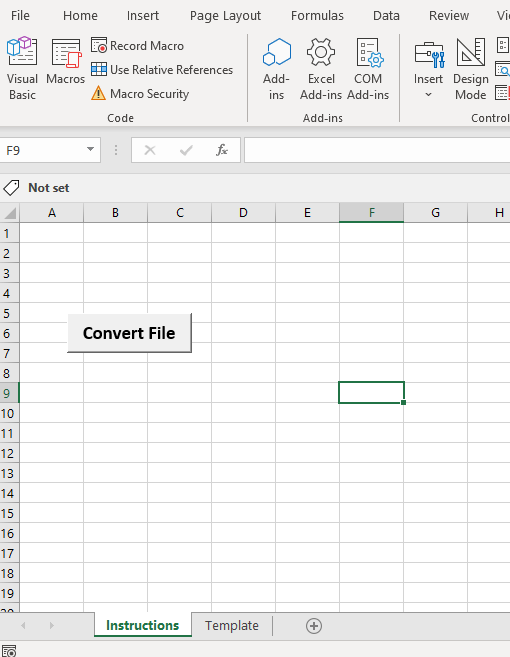Select row 12 header
Viewport: 510px width, 657px height.
click(9, 453)
